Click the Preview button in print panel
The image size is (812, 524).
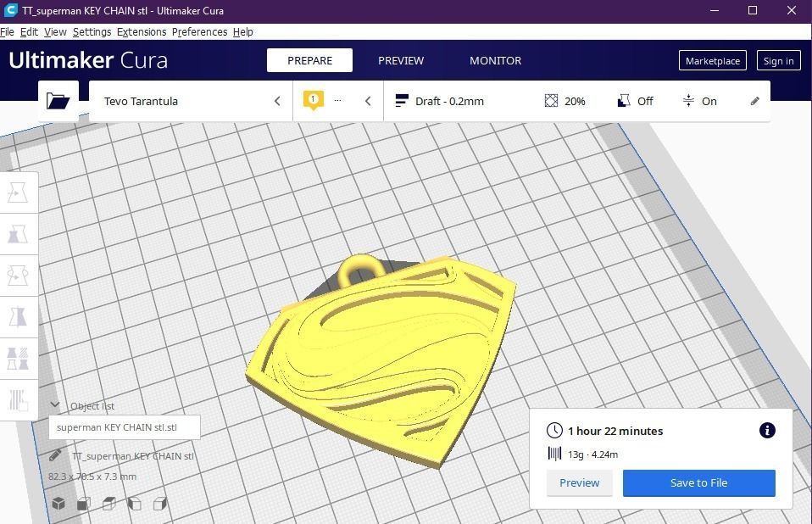click(580, 482)
